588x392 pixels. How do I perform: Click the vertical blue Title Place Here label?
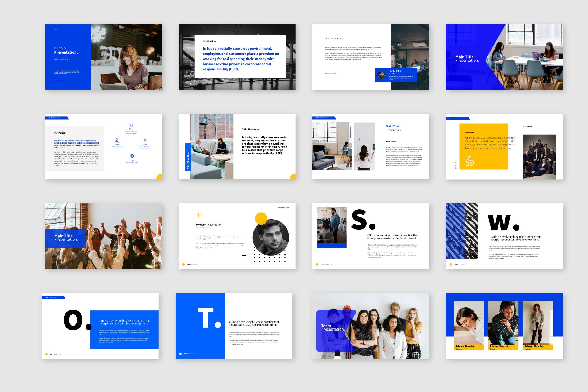[188, 157]
